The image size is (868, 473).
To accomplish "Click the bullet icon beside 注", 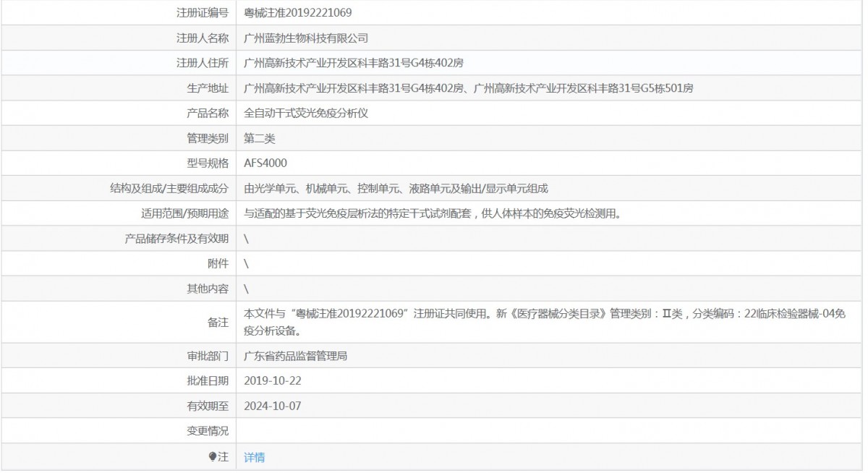I will pyautogui.click(x=213, y=456).
